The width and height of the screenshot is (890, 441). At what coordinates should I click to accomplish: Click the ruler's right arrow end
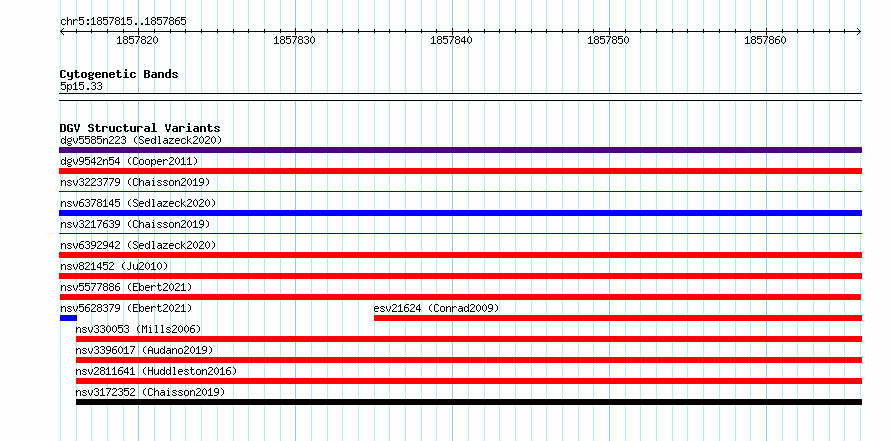click(x=859, y=32)
